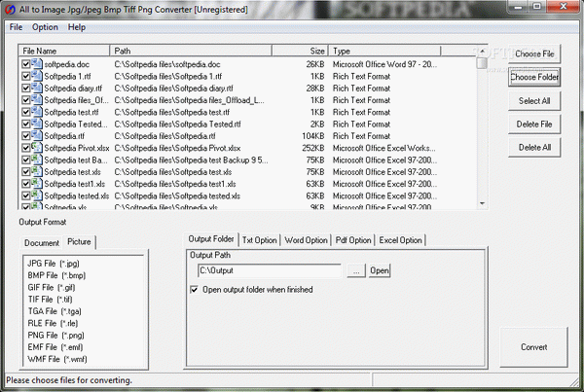Click the Delete File button
The height and width of the screenshot is (392, 584).
pyautogui.click(x=534, y=125)
